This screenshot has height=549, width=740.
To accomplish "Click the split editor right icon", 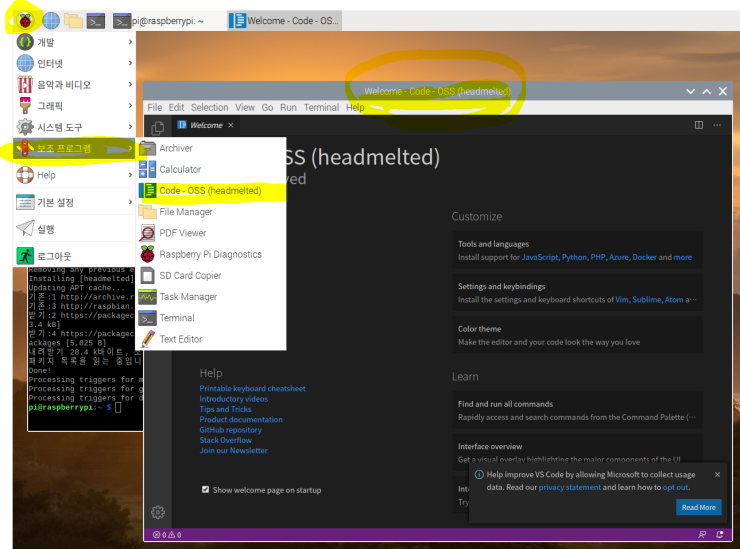I will click(699, 125).
